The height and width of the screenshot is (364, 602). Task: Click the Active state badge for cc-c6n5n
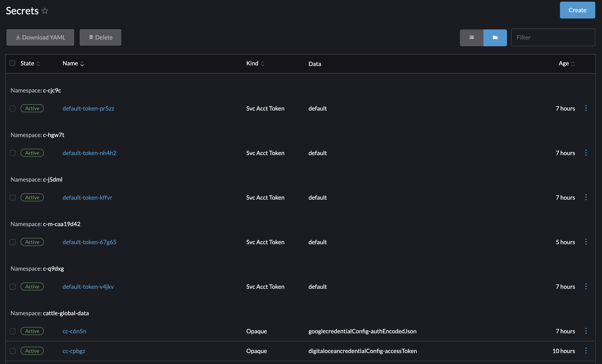32,331
